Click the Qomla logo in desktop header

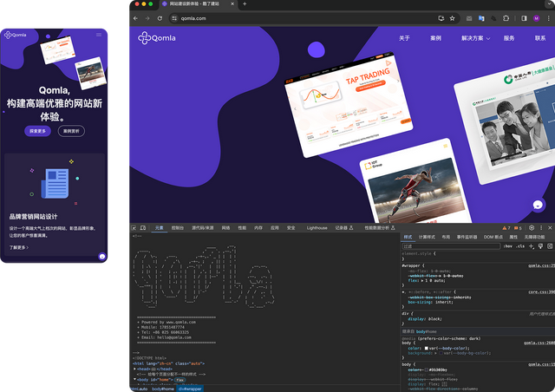[x=157, y=38]
